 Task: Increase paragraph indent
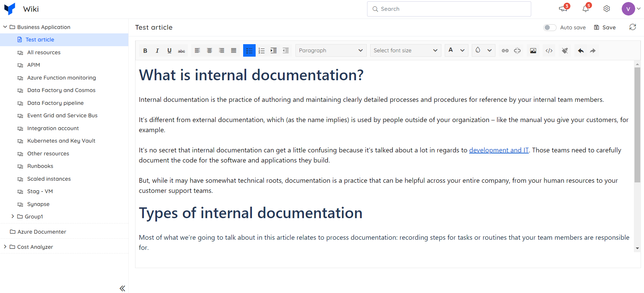(x=274, y=51)
